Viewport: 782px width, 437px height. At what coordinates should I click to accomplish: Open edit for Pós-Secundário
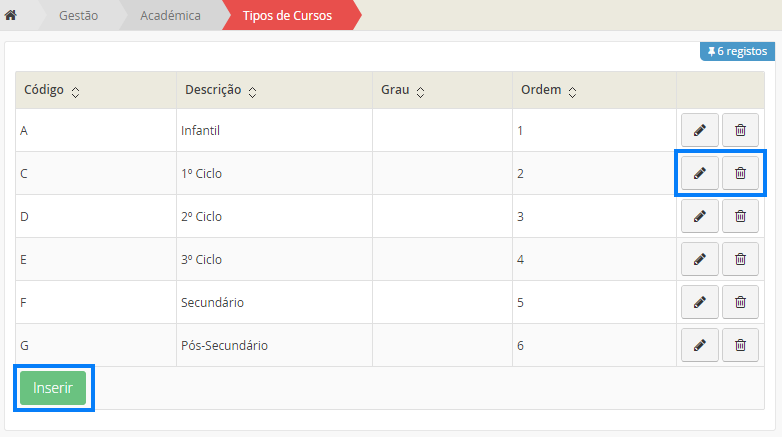699,345
